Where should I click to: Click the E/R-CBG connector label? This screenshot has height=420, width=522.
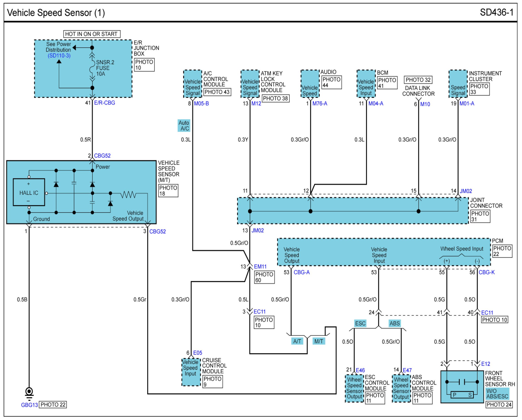click(x=104, y=103)
